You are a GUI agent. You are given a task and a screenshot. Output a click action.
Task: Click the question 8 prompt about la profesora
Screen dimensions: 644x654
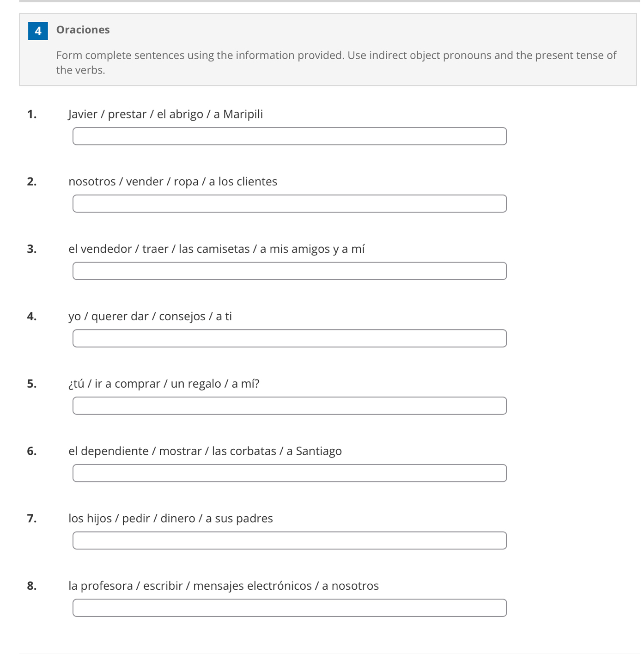tap(224, 586)
